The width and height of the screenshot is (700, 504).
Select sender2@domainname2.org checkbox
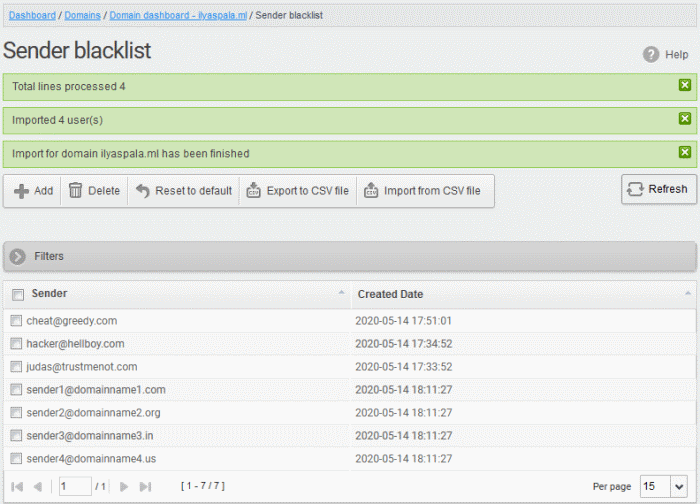(16, 412)
